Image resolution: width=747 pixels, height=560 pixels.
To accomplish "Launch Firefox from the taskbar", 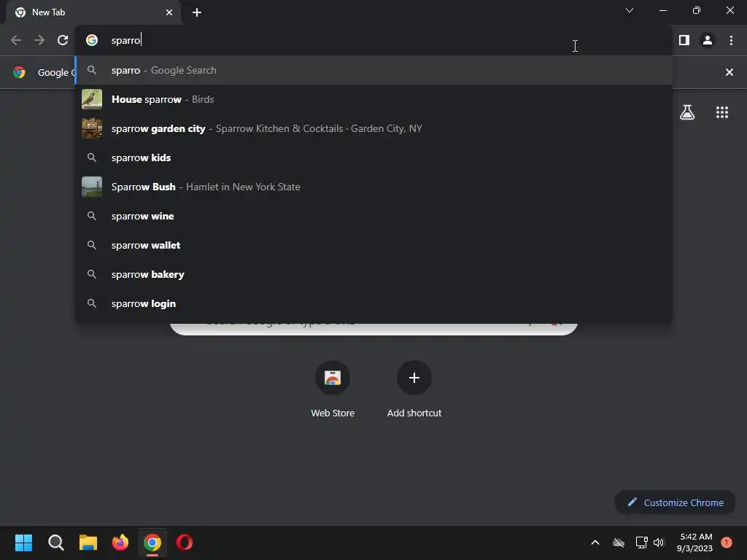I will point(120,542).
